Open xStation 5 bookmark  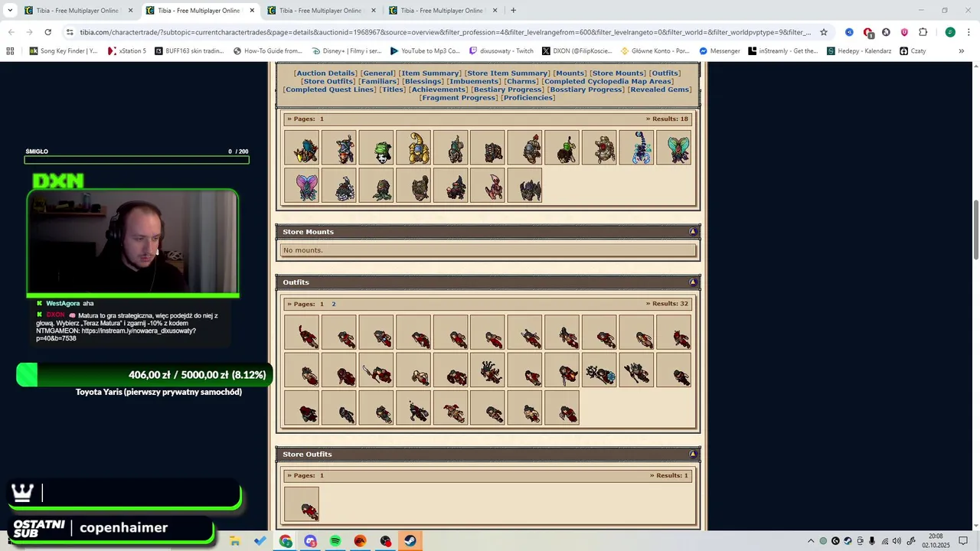[127, 51]
